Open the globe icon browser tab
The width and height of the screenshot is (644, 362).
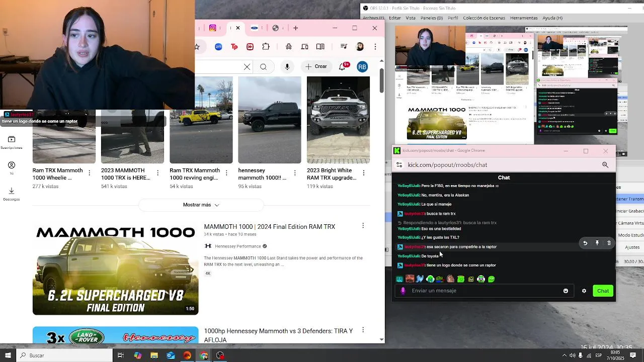275,28
